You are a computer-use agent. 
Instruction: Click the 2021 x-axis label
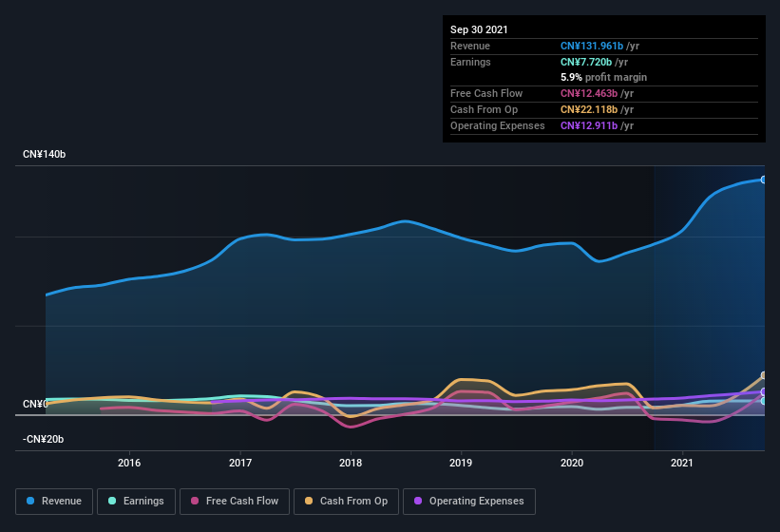click(x=682, y=463)
